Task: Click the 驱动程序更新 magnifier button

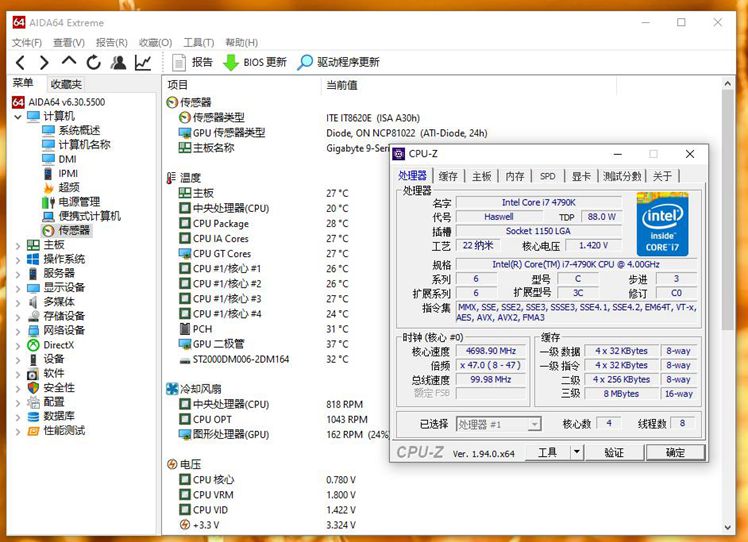Action: (x=338, y=62)
